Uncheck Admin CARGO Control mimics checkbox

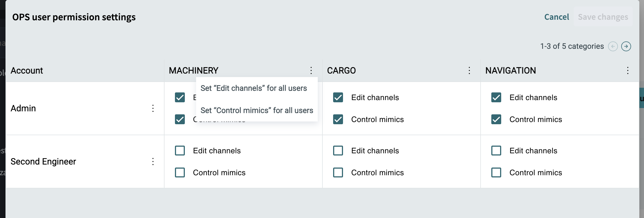pyautogui.click(x=338, y=119)
